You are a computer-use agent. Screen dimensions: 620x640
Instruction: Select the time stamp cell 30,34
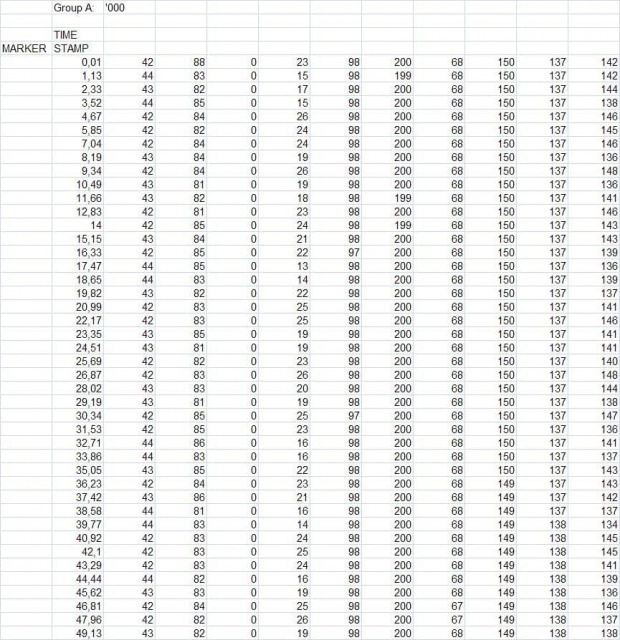pyautogui.click(x=78, y=416)
